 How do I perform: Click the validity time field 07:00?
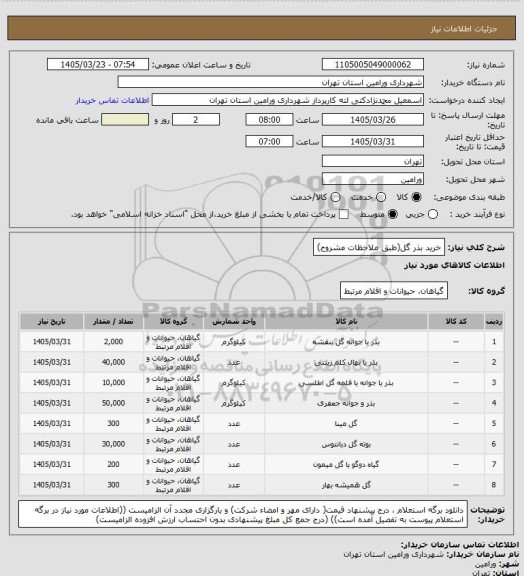269,141
